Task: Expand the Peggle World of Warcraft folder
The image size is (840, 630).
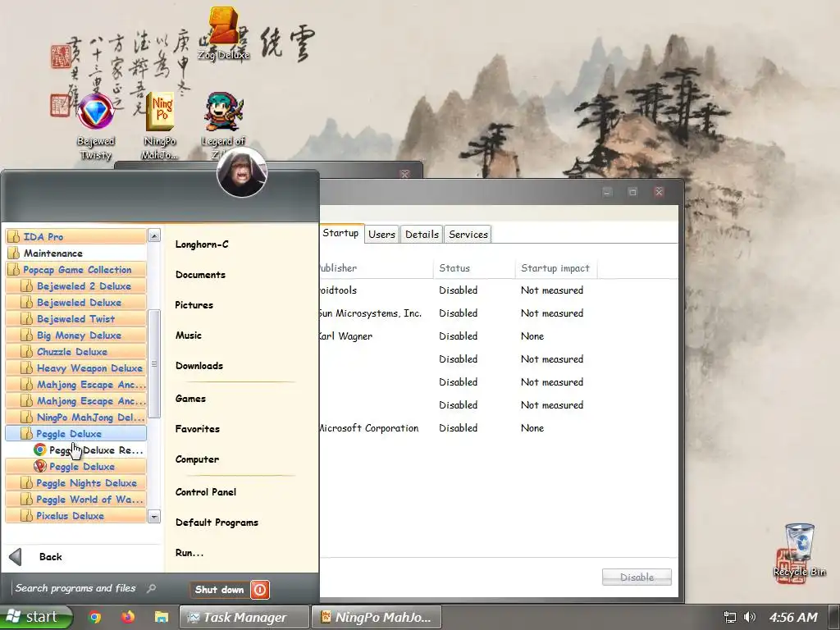Action: (x=75, y=500)
